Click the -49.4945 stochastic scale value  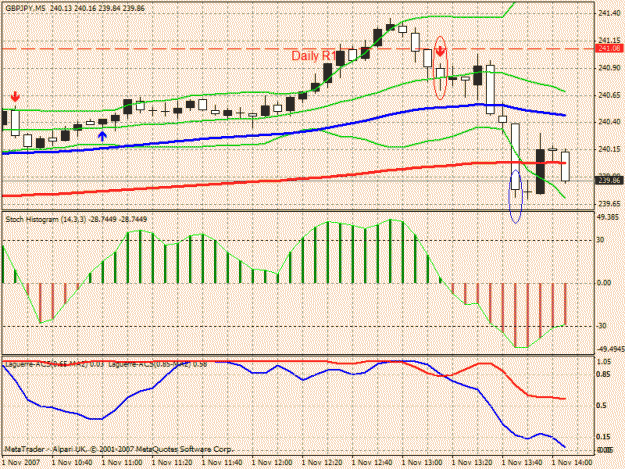click(610, 349)
